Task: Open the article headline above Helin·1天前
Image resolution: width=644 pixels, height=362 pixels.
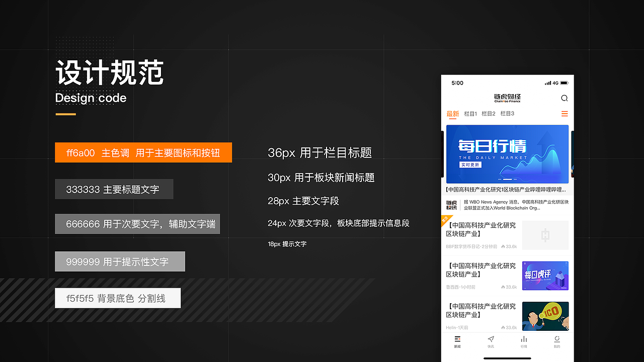Action: tap(481, 310)
